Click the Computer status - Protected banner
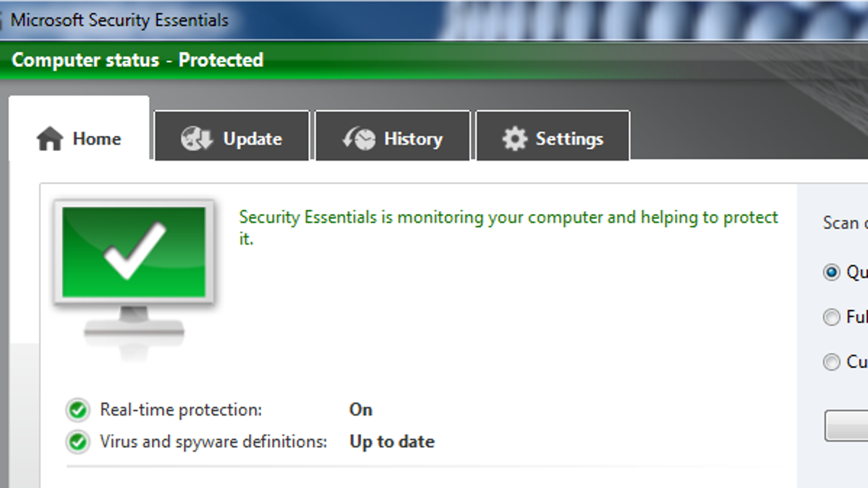Image resolution: width=868 pixels, height=488 pixels. [137, 60]
